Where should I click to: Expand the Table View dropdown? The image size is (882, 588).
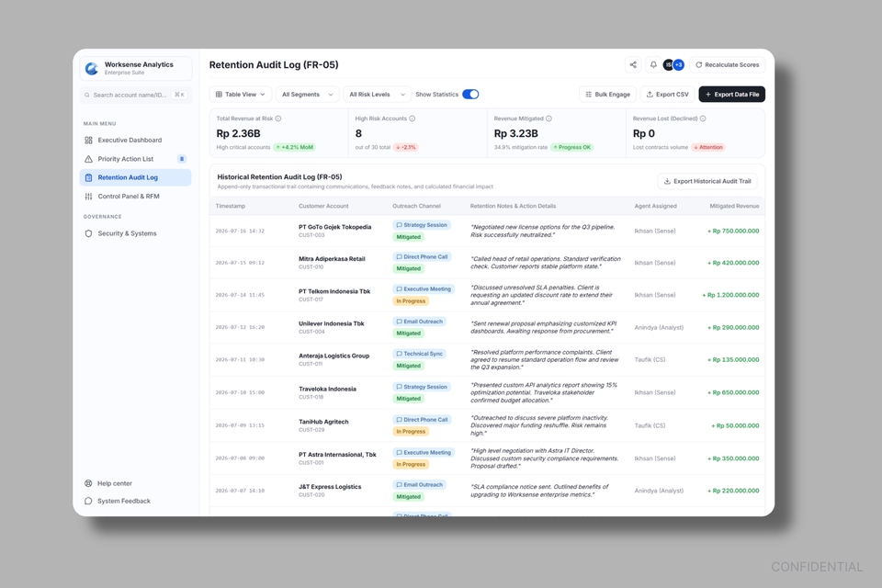pos(240,95)
